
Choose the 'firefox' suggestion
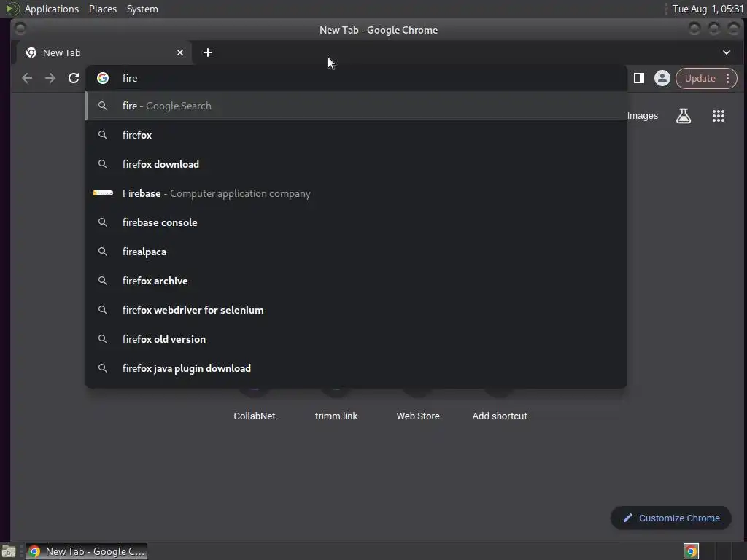pos(356,135)
